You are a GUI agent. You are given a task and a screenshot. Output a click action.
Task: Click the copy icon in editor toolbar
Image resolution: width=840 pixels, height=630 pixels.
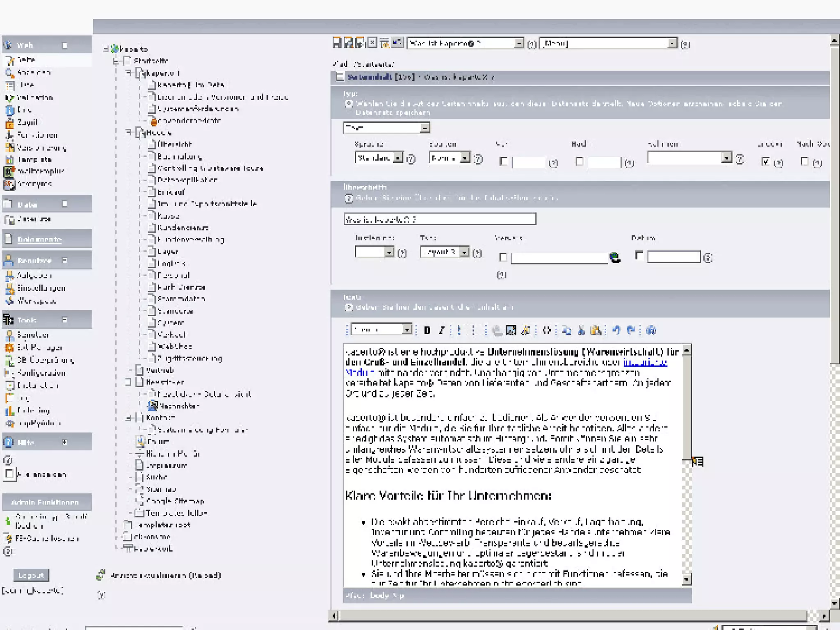point(567,330)
